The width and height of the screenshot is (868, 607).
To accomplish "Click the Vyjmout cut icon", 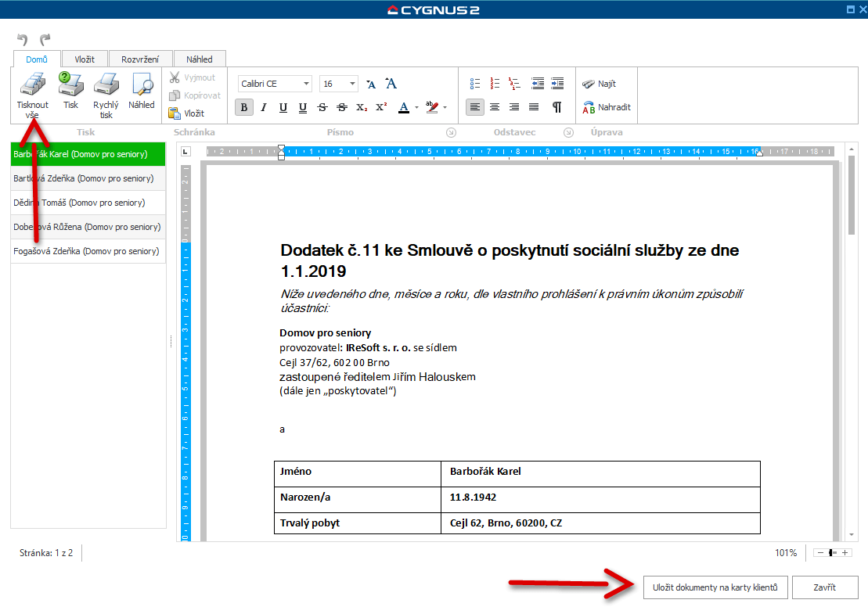I will (x=175, y=77).
